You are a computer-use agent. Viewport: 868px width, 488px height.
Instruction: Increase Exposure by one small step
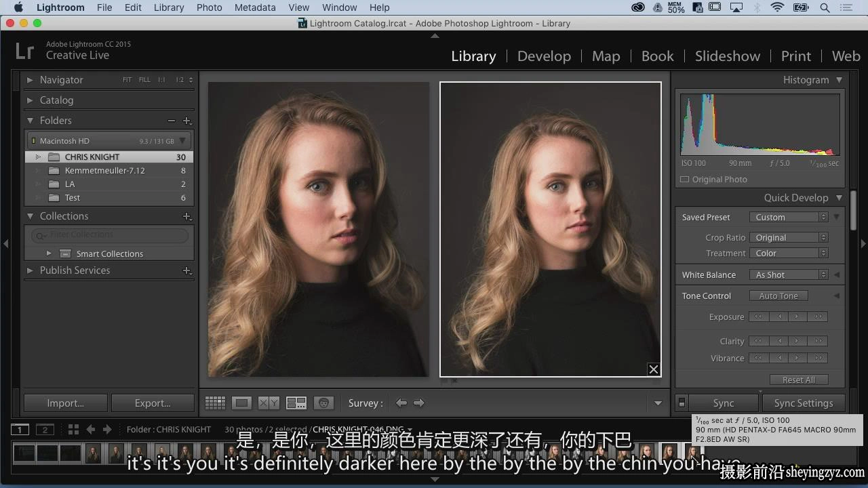[797, 317]
